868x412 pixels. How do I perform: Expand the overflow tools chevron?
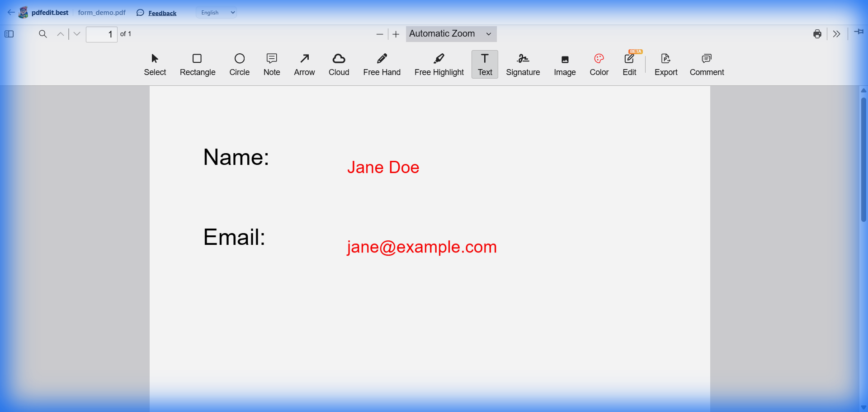coord(837,34)
